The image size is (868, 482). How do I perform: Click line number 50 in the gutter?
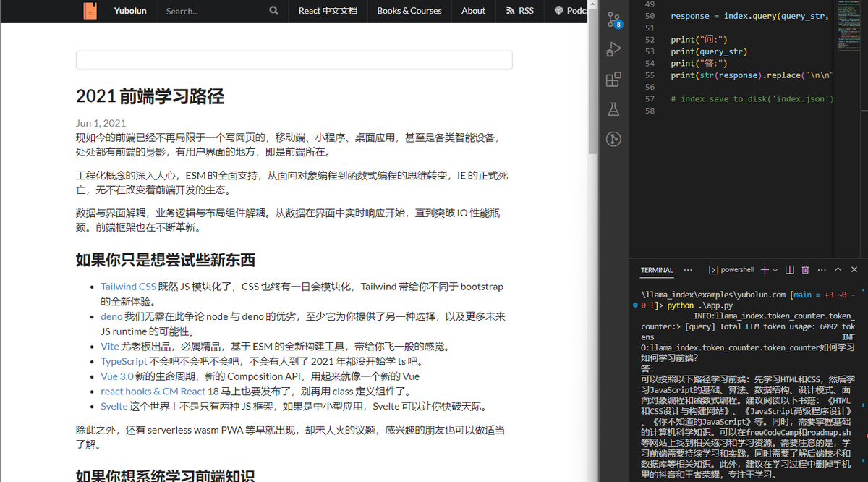point(649,16)
